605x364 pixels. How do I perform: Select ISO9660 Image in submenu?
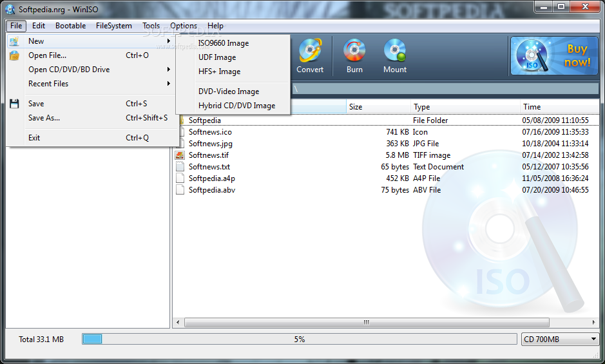pyautogui.click(x=233, y=43)
